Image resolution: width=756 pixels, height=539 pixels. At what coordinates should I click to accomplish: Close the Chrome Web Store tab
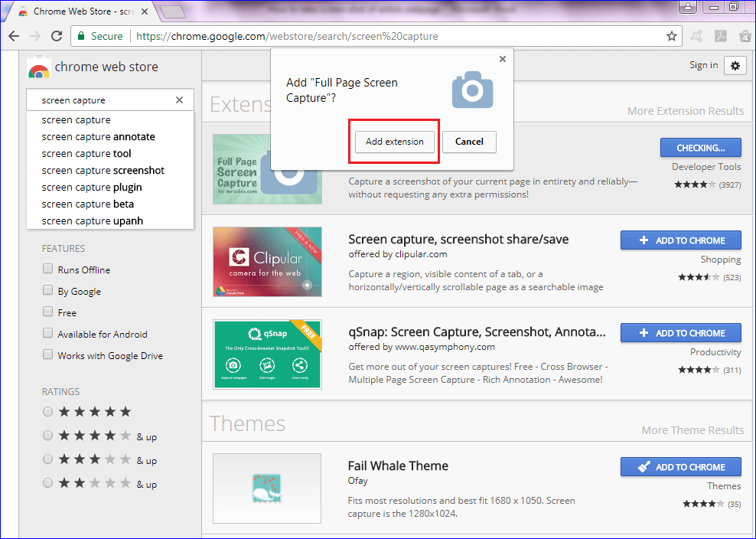click(x=144, y=11)
